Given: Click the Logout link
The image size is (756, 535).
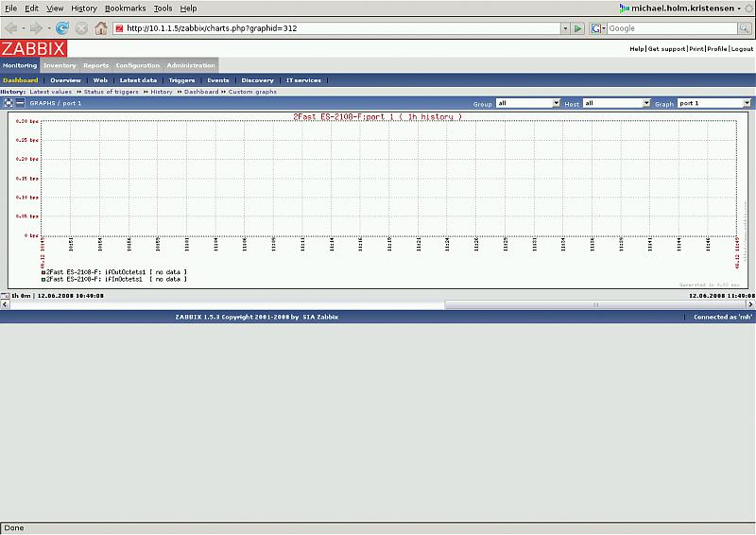Looking at the screenshot, I should point(742,49).
